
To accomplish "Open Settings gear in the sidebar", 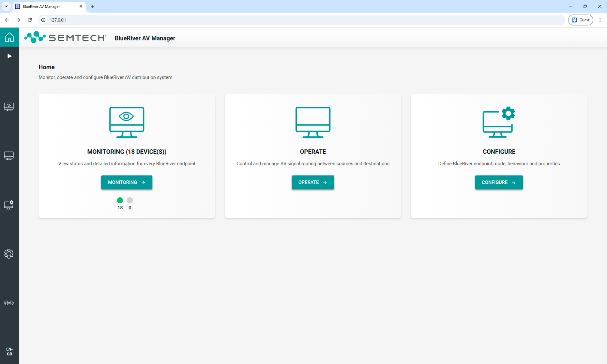I will click(9, 254).
